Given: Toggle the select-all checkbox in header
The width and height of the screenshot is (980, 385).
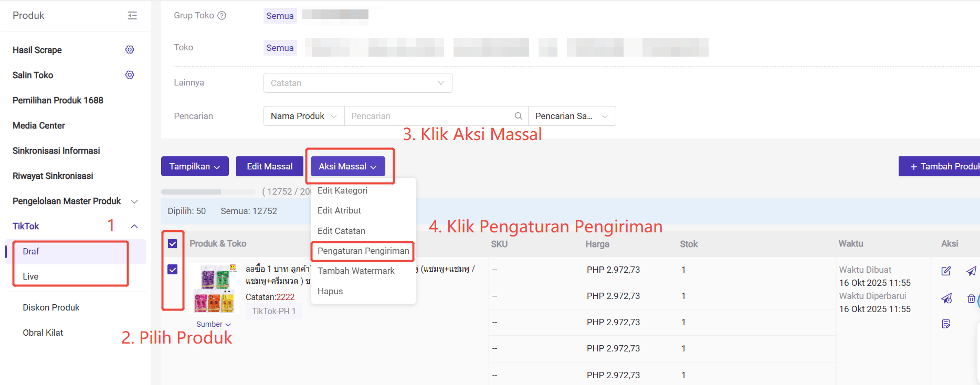Looking at the screenshot, I should pos(172,244).
